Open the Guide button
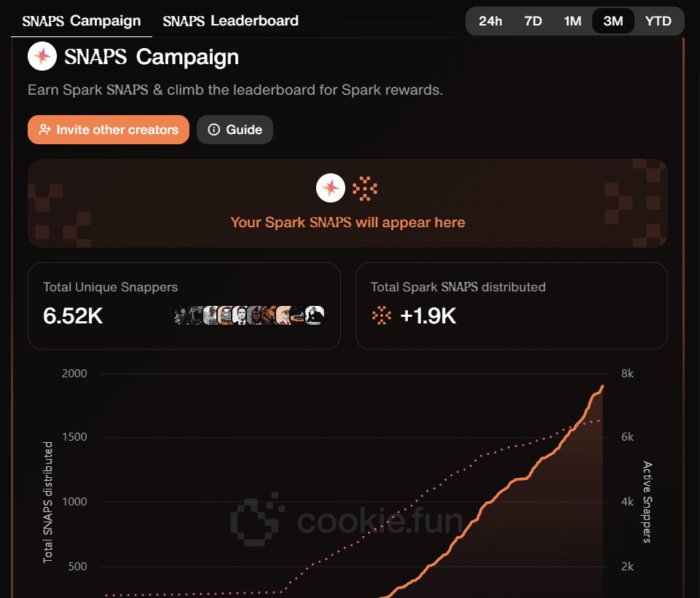This screenshot has width=700, height=598. pyautogui.click(x=235, y=130)
